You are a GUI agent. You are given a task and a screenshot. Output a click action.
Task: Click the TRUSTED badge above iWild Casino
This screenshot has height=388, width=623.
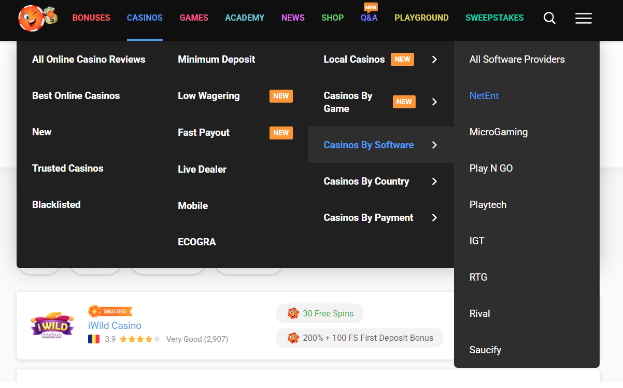pos(110,311)
